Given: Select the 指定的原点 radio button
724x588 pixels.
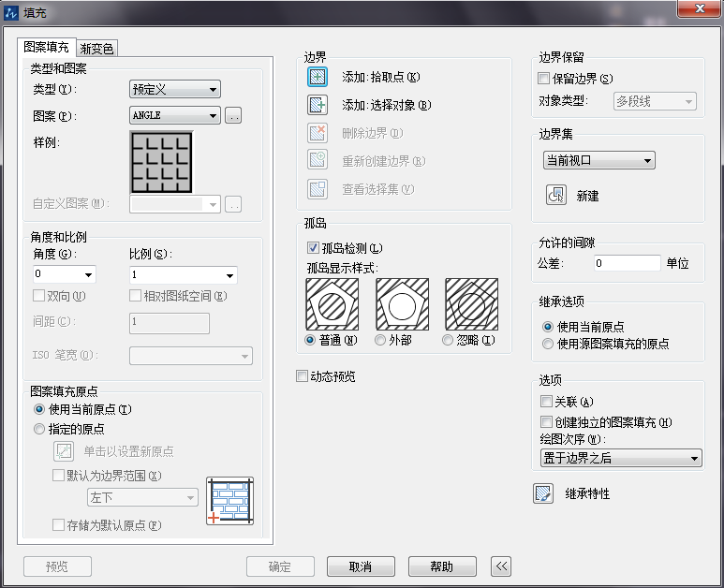Looking at the screenshot, I should click(39, 429).
